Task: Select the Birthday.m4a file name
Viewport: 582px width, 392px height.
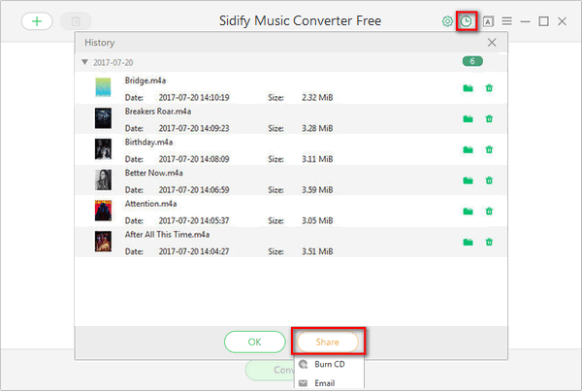Action: (148, 143)
